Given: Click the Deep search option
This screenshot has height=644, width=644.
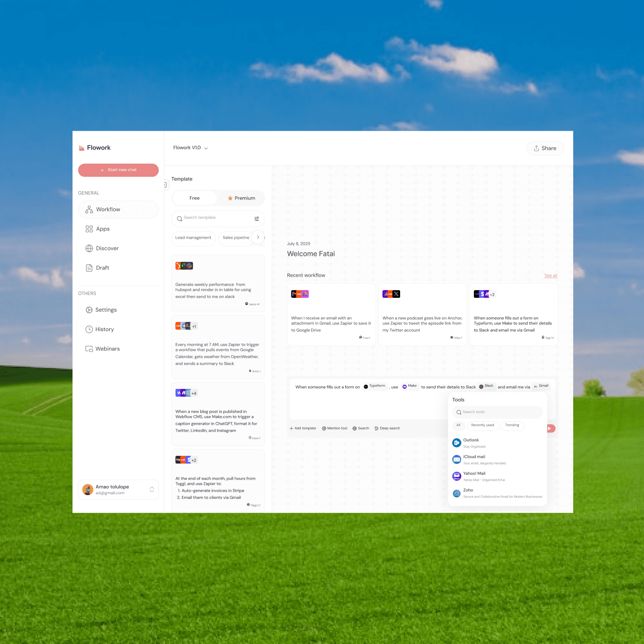Looking at the screenshot, I should pos(387,428).
